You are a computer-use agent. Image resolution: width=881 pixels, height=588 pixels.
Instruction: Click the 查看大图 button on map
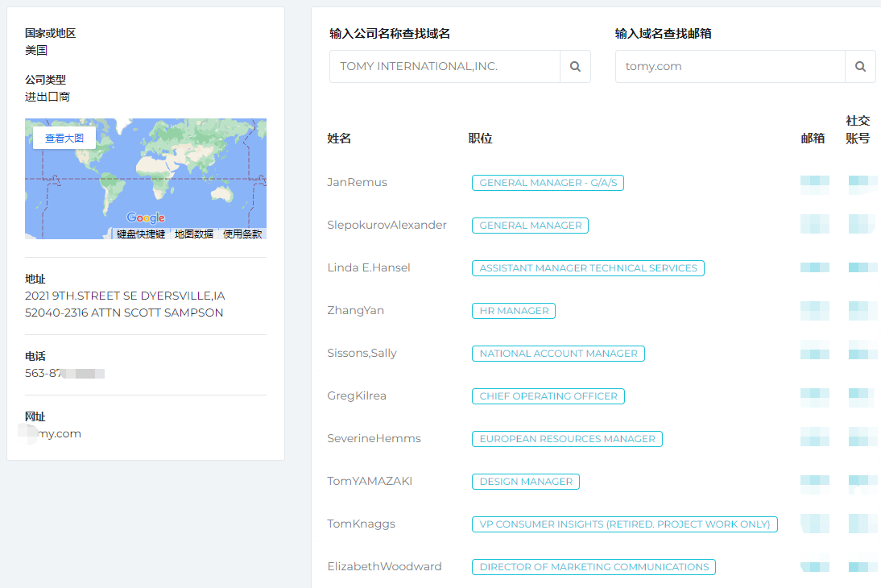pyautogui.click(x=64, y=138)
